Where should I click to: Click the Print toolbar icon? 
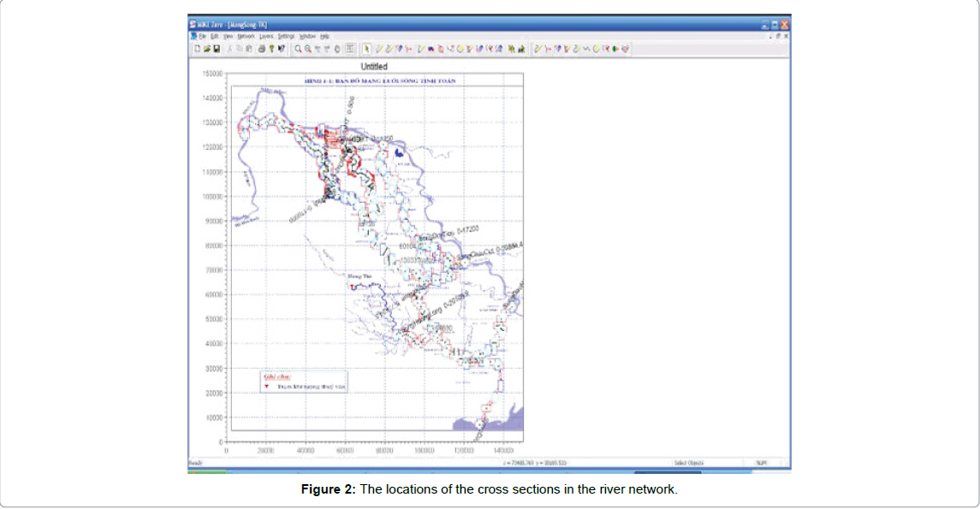[x=262, y=49]
